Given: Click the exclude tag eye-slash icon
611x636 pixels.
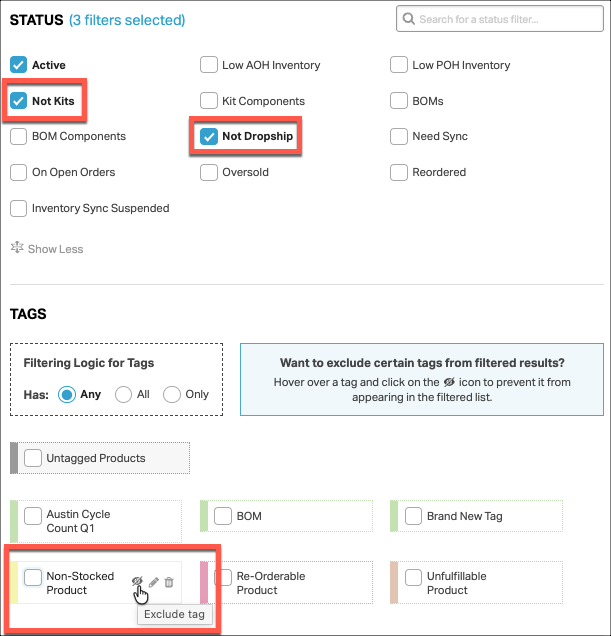Looking at the screenshot, I should (x=137, y=581).
